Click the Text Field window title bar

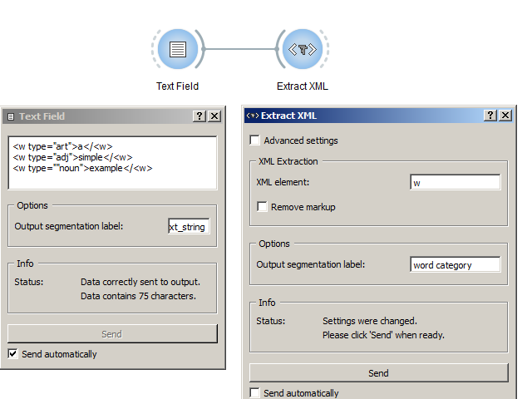coord(112,116)
